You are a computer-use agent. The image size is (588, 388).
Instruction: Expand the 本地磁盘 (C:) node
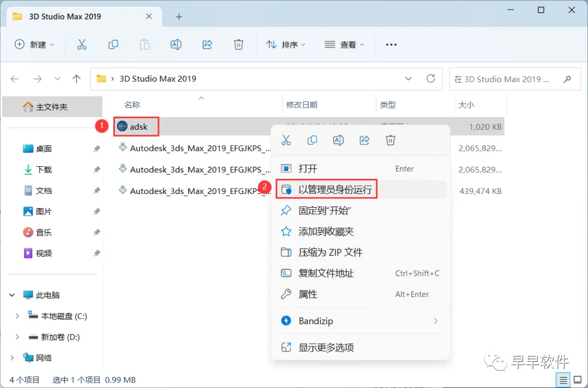[x=17, y=316]
